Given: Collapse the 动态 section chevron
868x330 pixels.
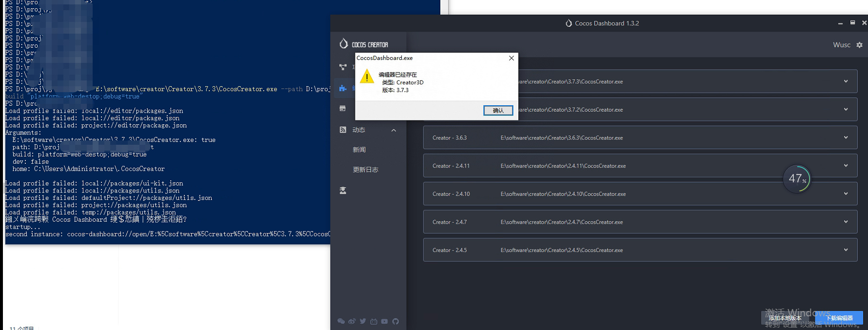Looking at the screenshot, I should [x=394, y=130].
